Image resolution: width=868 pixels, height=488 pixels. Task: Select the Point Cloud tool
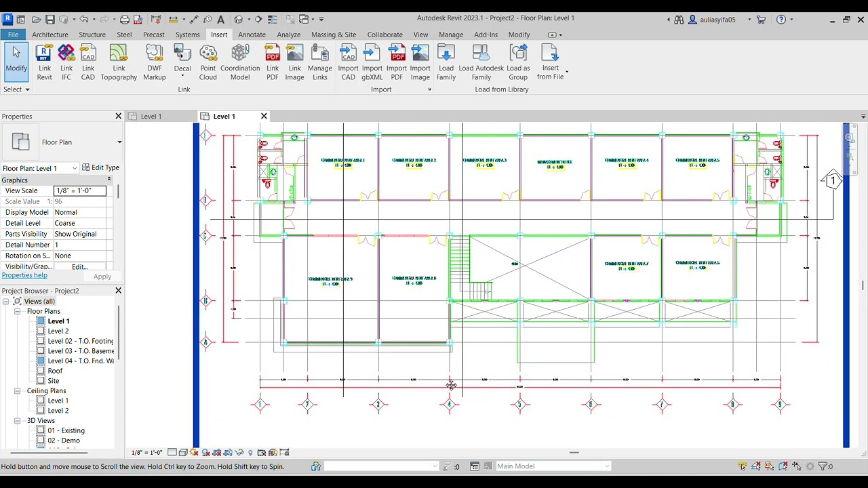point(208,62)
